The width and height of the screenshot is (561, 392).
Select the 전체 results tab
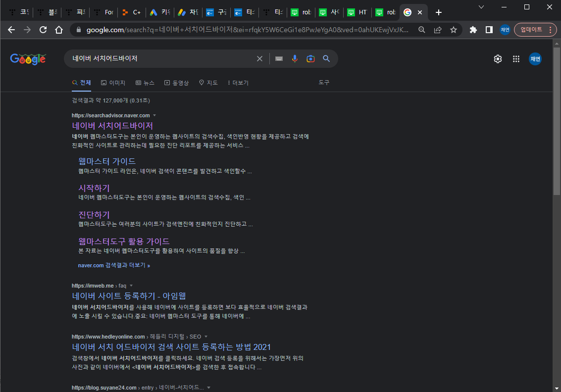[x=82, y=83]
